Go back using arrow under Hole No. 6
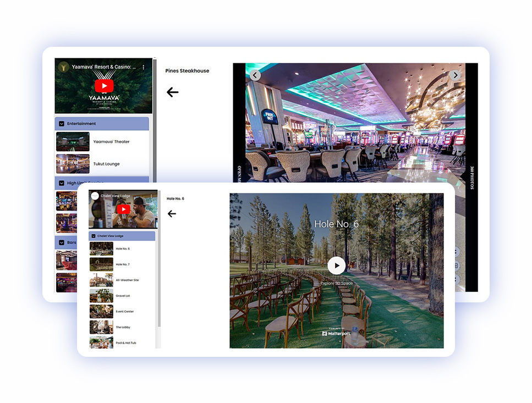Screen dimensions: 532x403 [x=172, y=213]
